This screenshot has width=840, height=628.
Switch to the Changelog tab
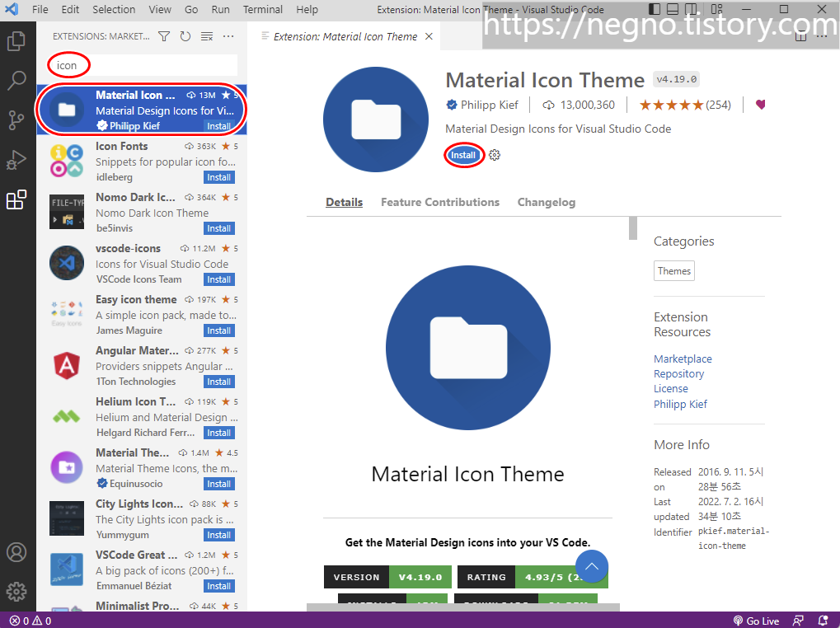pos(547,203)
